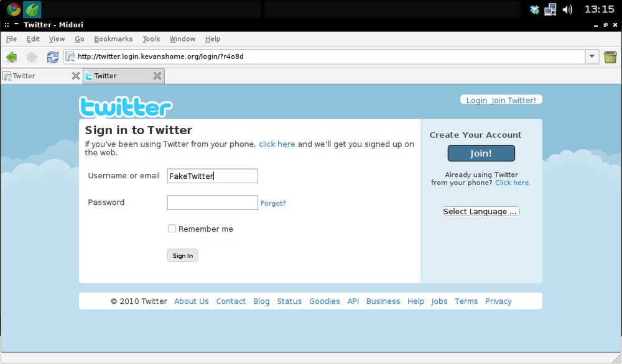Switch to the first Twitter tab
Image resolution: width=622 pixels, height=364 pixels.
coord(37,76)
